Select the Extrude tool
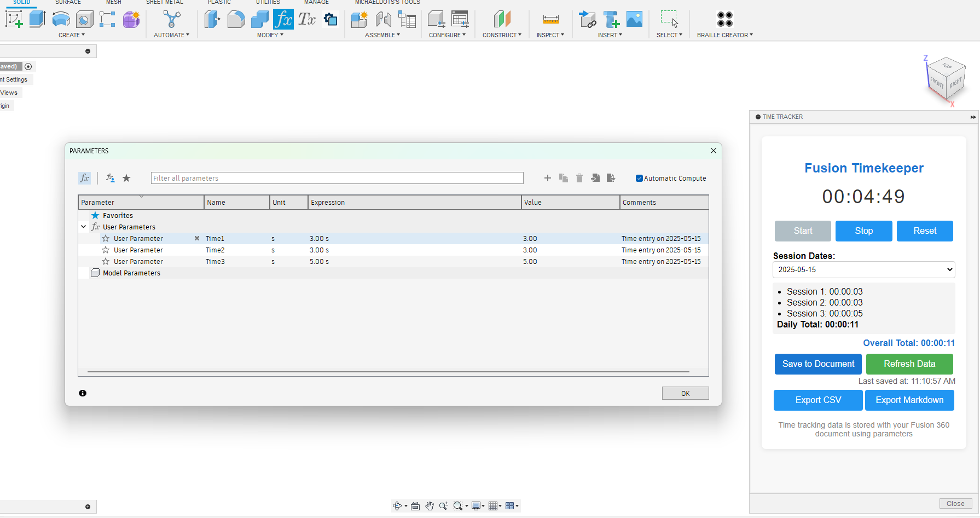This screenshot has height=518, width=980. (37, 19)
